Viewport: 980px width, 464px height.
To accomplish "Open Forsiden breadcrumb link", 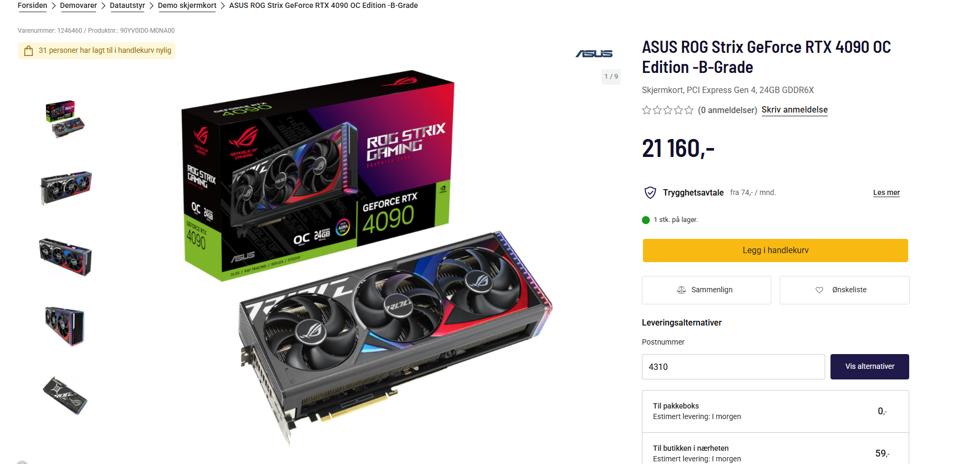I will click(x=32, y=5).
